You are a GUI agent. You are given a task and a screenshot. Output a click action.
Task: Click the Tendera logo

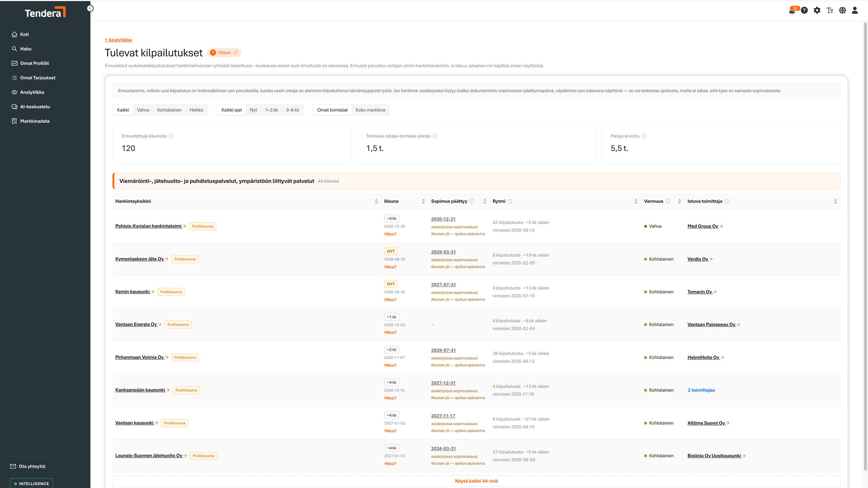[x=45, y=12]
